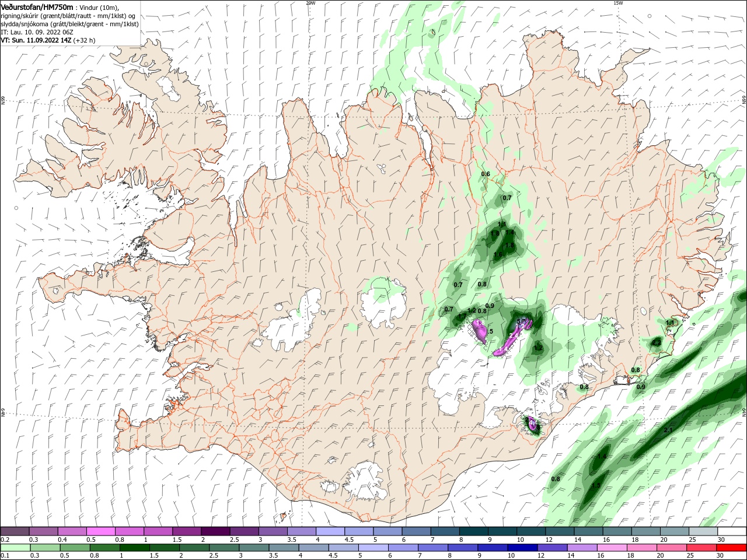747x560 pixels.
Task: Click the 20W longitude label
Action: click(x=310, y=3)
